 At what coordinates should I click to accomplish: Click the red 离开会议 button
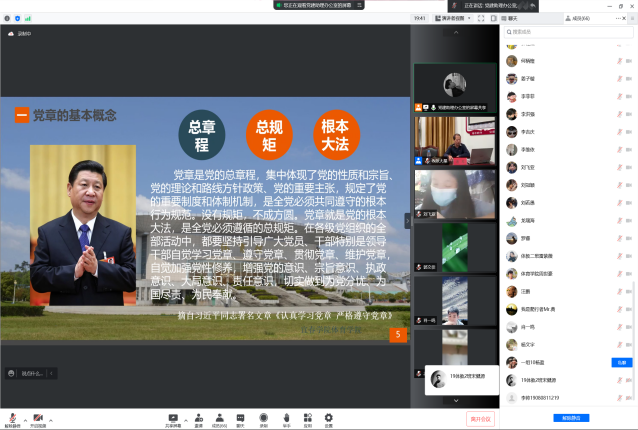click(480, 419)
